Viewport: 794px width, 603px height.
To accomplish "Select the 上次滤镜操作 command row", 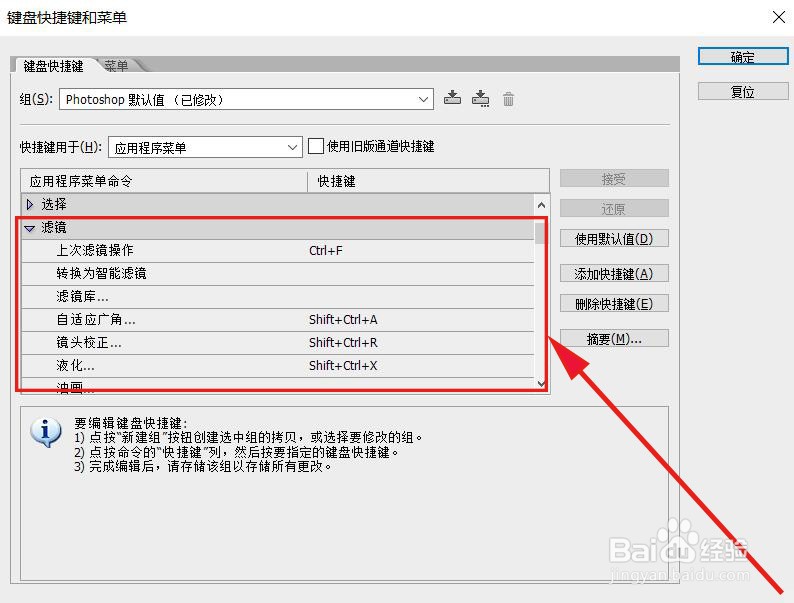I will click(277, 251).
